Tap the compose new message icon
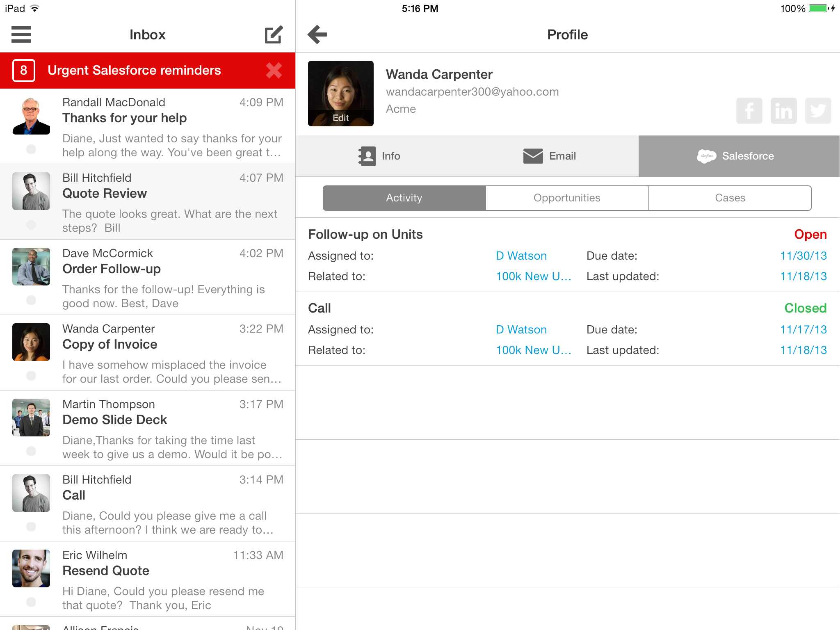 coord(274,34)
